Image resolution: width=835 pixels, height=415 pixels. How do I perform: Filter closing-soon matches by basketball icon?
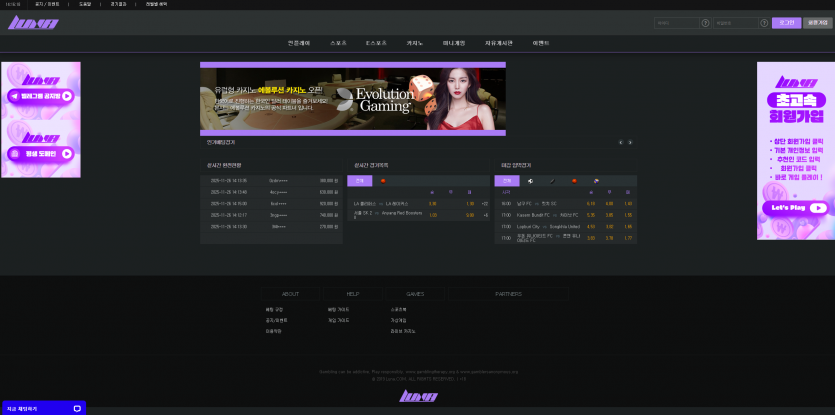point(574,181)
